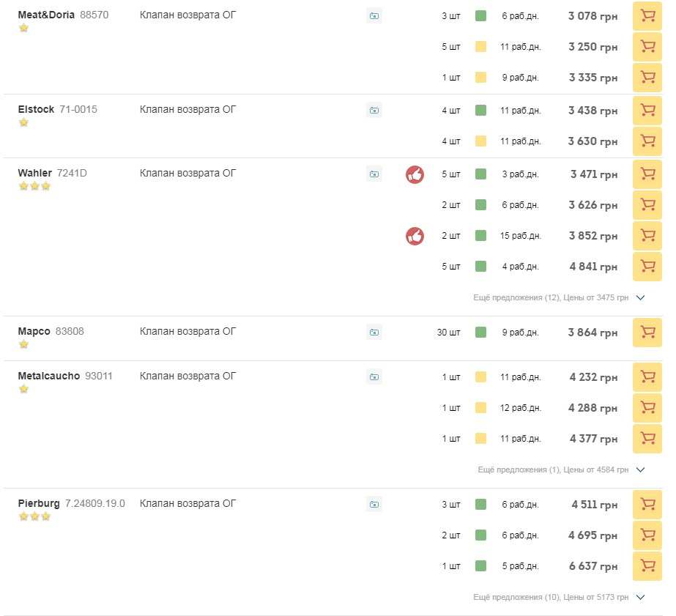Screen dimensions: 676x616
Task: Click Клапан возврата ОГ description for Elstock
Action: pyautogui.click(x=187, y=109)
